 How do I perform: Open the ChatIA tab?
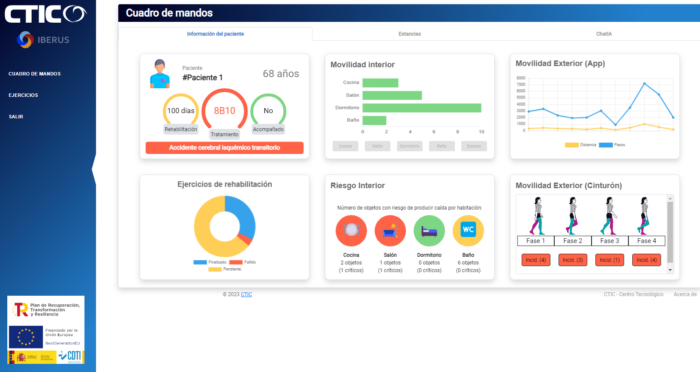(604, 34)
